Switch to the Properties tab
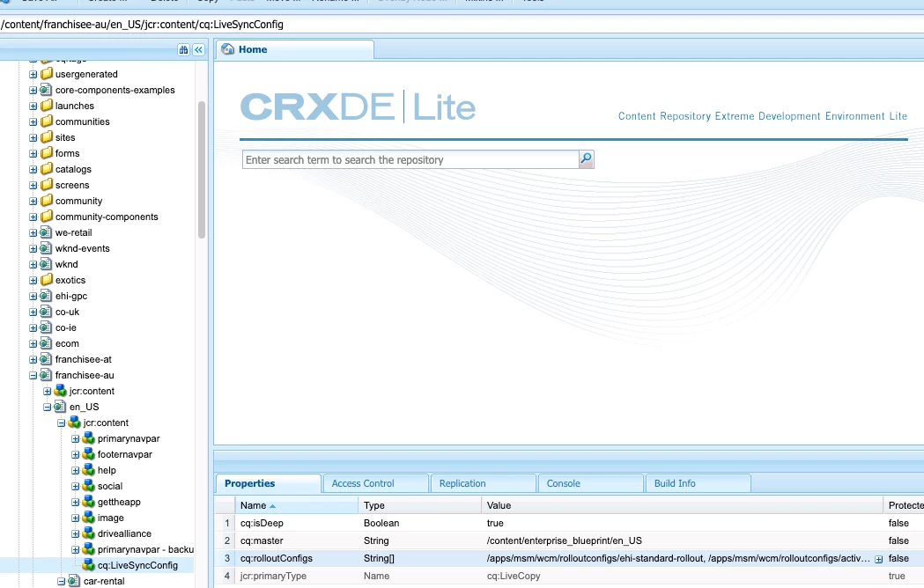The width and height of the screenshot is (924, 588). pos(269,483)
